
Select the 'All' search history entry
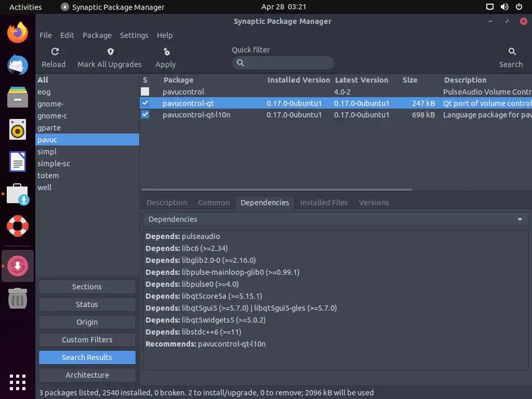87,80
